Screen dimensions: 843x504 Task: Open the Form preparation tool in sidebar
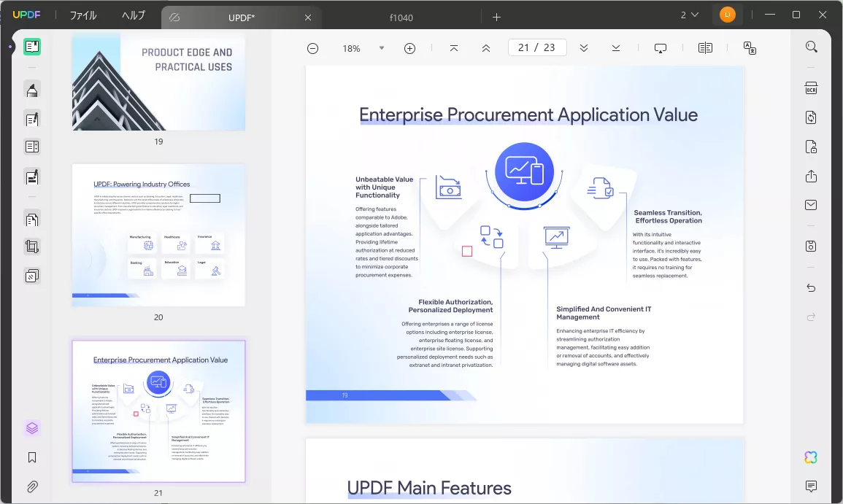tap(32, 147)
